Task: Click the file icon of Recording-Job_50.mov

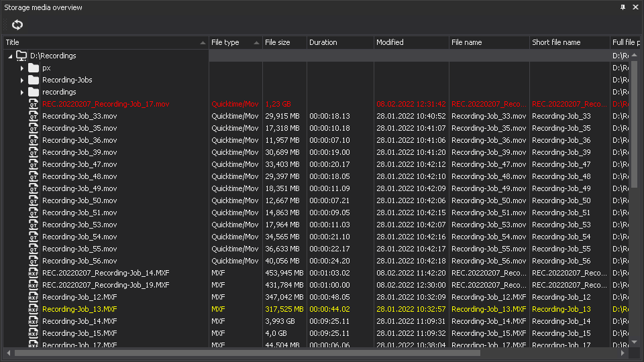Action: click(x=34, y=200)
